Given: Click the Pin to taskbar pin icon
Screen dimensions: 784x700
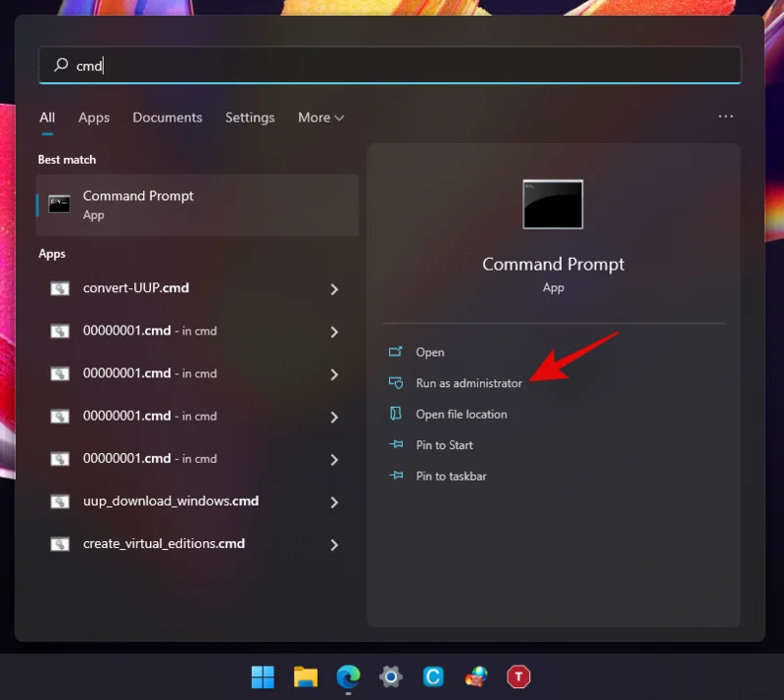Looking at the screenshot, I should click(397, 476).
